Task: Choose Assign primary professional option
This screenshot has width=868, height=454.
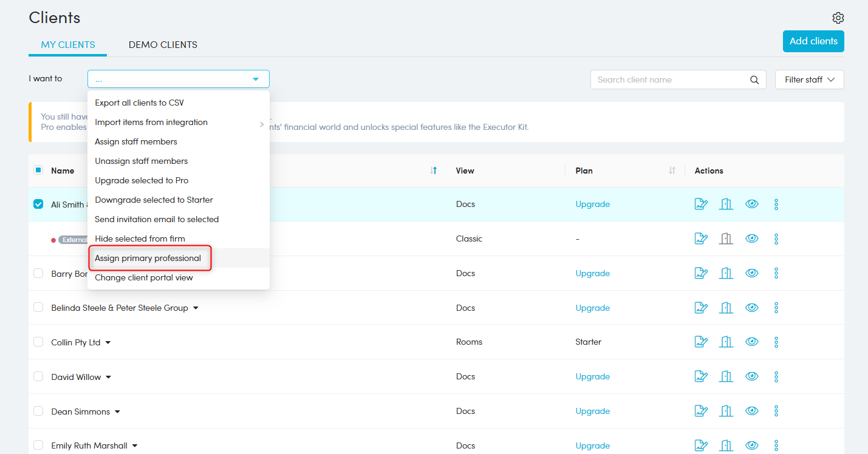Action: pyautogui.click(x=148, y=258)
